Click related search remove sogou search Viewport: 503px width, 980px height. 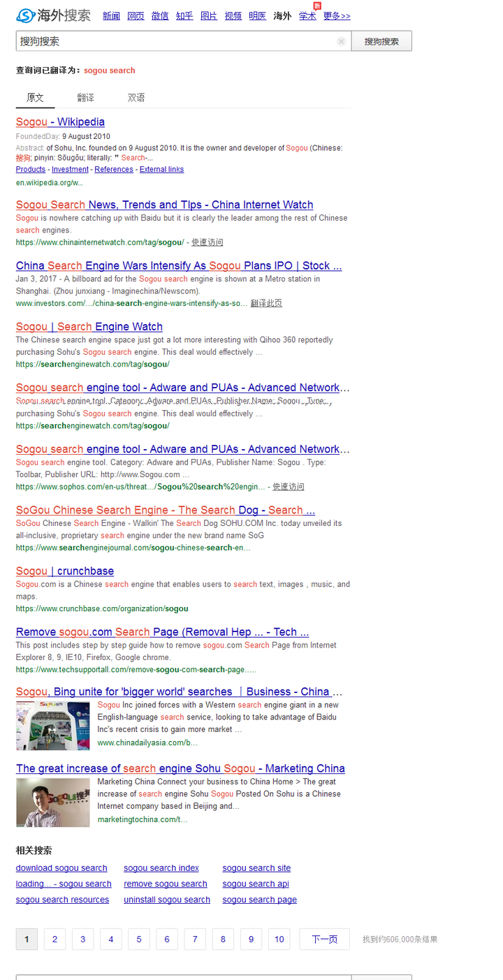click(x=166, y=884)
